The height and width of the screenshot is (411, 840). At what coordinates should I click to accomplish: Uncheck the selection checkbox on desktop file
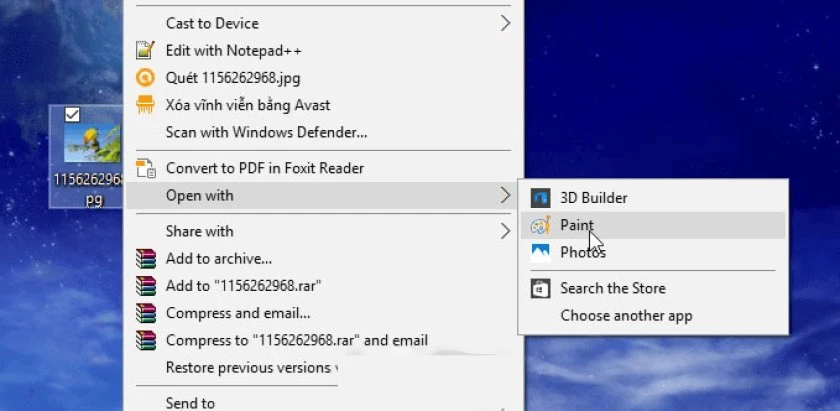click(x=72, y=115)
